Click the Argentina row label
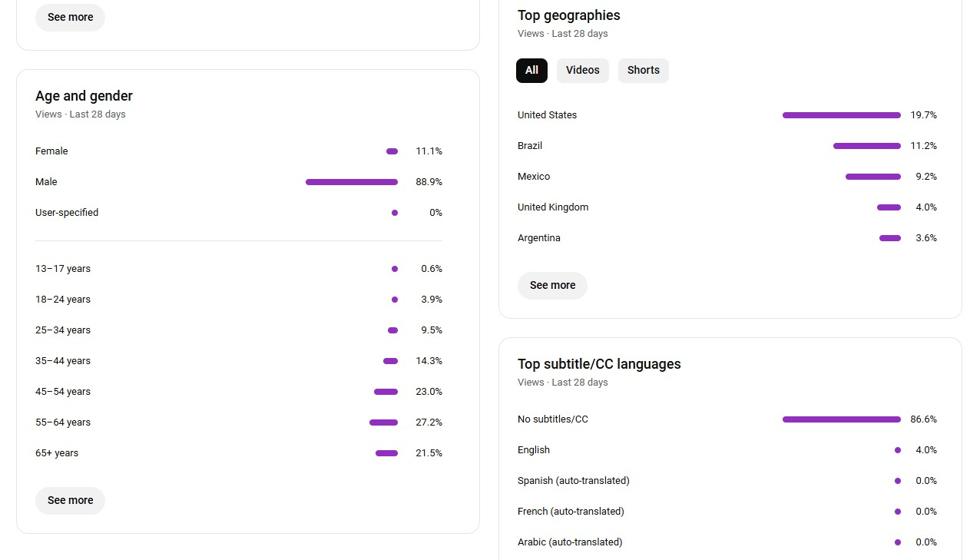The width and height of the screenshot is (980, 560). point(539,238)
